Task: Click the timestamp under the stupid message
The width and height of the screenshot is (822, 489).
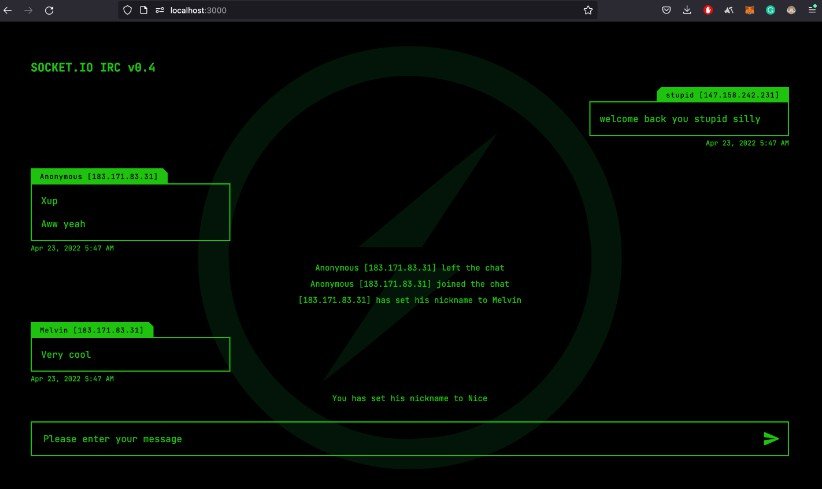Action: coord(747,143)
